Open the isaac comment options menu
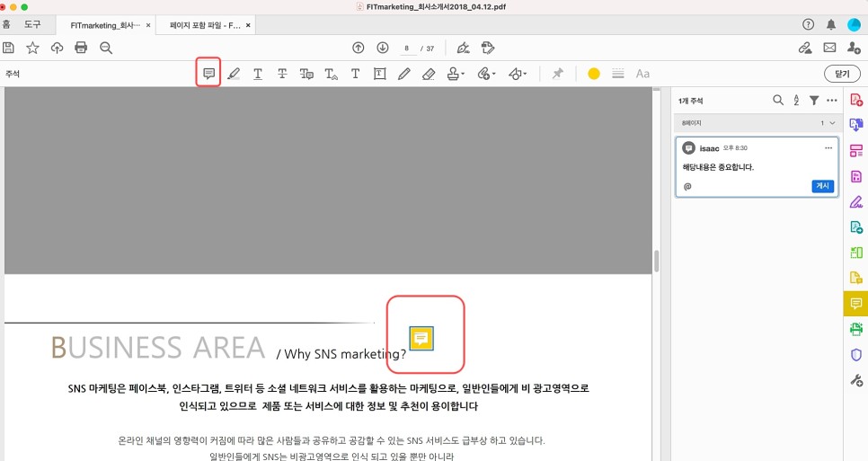This screenshot has width=868, height=461. 828,147
